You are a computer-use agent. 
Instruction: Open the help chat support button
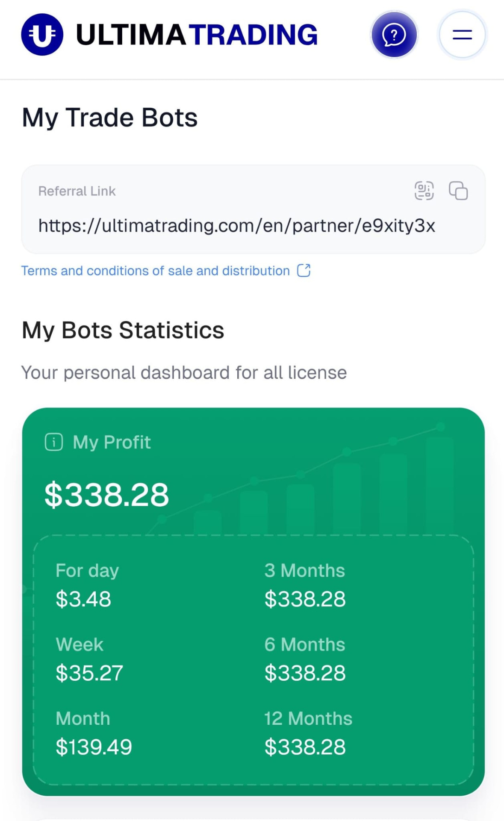pos(394,35)
